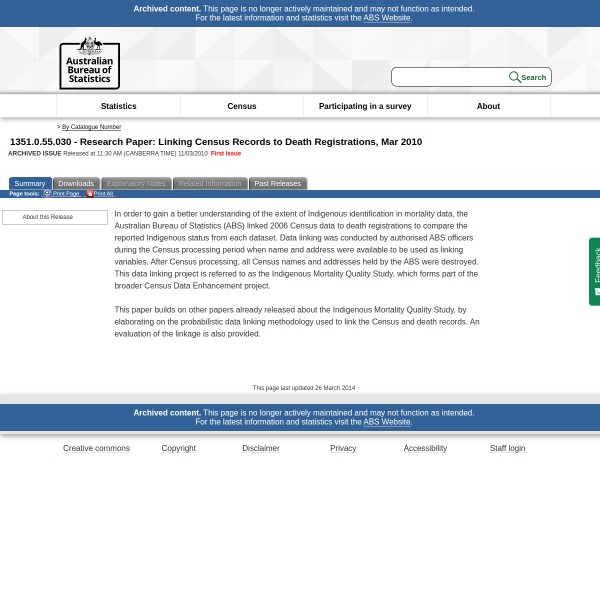Image resolution: width=600 pixels, height=600 pixels.
Task: Follow the By Catalogue Number breadcrumb link
Action: (91, 127)
